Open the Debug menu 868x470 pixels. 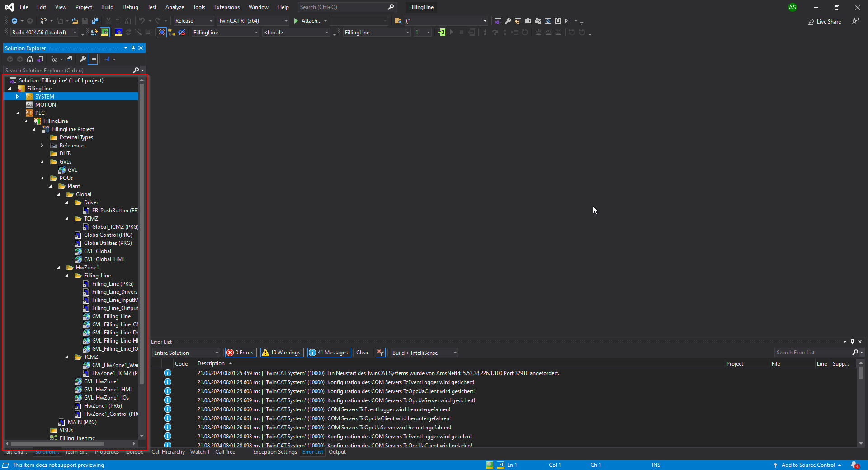130,7
